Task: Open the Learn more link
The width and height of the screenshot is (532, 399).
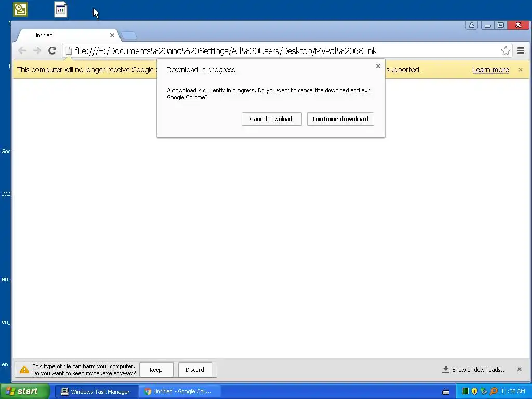Action: point(490,70)
